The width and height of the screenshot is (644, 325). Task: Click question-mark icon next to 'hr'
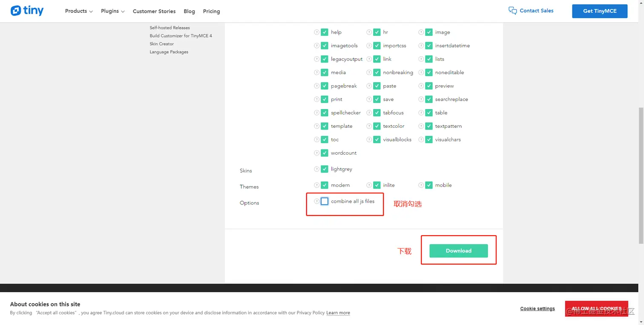pyautogui.click(x=369, y=32)
